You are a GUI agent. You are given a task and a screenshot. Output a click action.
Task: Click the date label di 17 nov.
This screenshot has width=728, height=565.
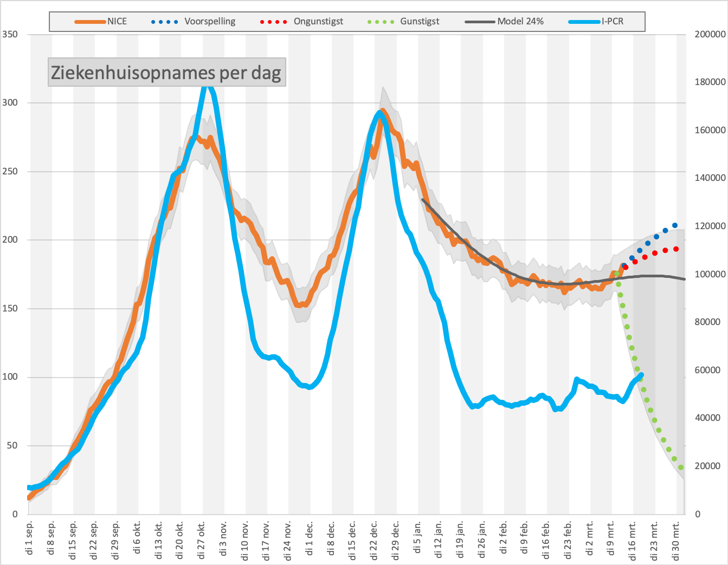[x=267, y=541]
